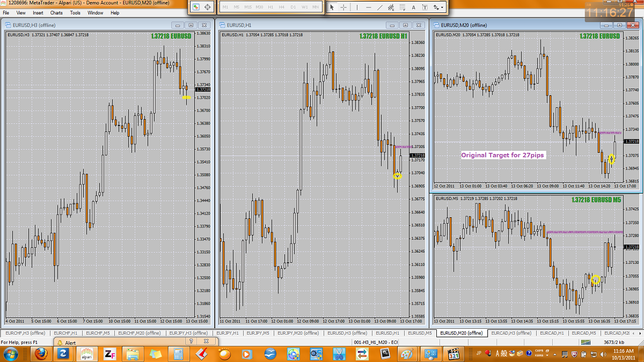This screenshot has height=362, width=644.
Task: Switch to D1 timeframe button
Action: [293, 8]
